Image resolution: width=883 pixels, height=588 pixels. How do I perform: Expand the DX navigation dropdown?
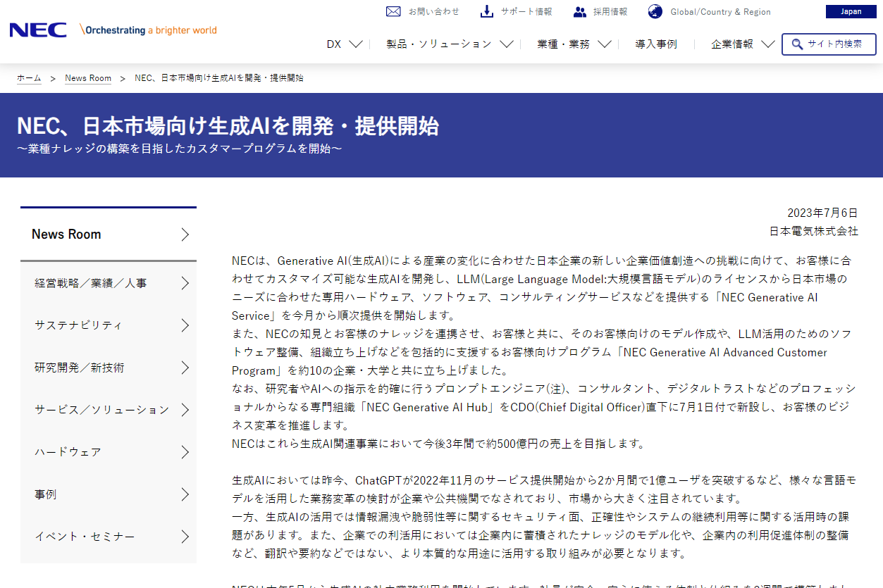pos(343,44)
